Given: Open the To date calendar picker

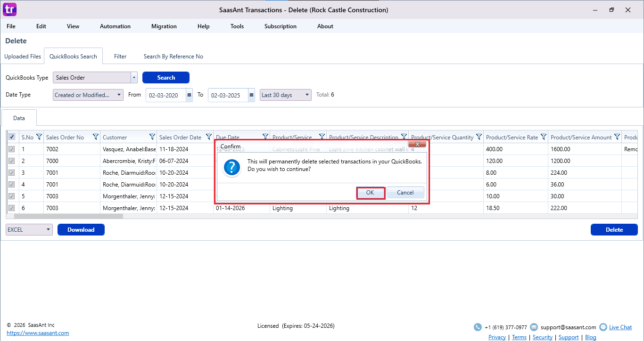Looking at the screenshot, I should pyautogui.click(x=251, y=95).
